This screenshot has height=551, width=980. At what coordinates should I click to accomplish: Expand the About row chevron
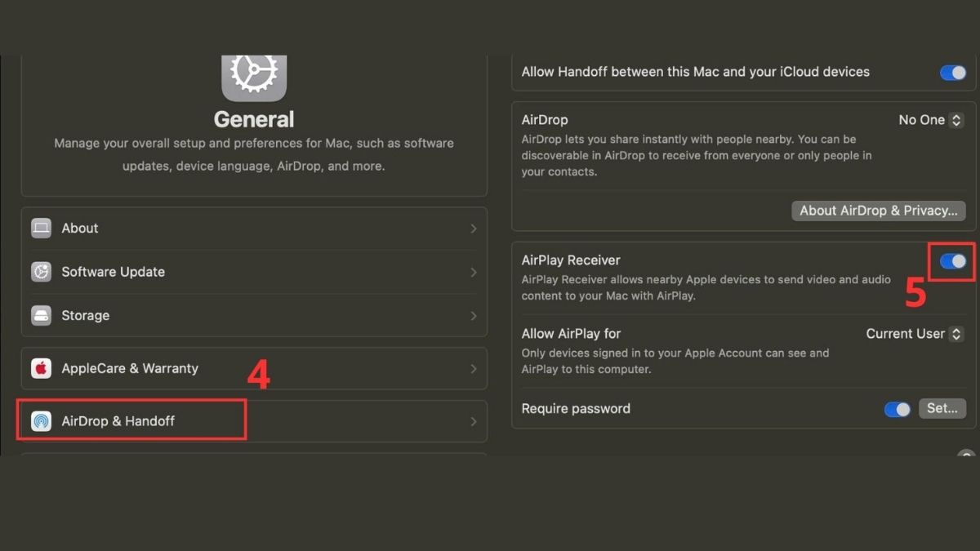(473, 229)
